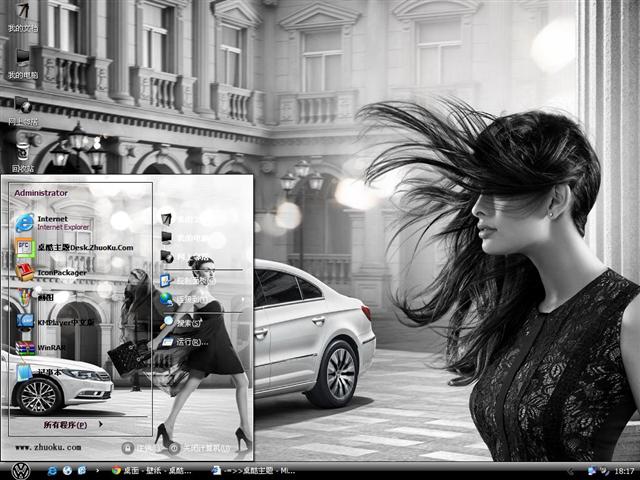Screen dimensions: 640x480
Task: Expand 所有程序 all programs list
Action: (x=70, y=424)
